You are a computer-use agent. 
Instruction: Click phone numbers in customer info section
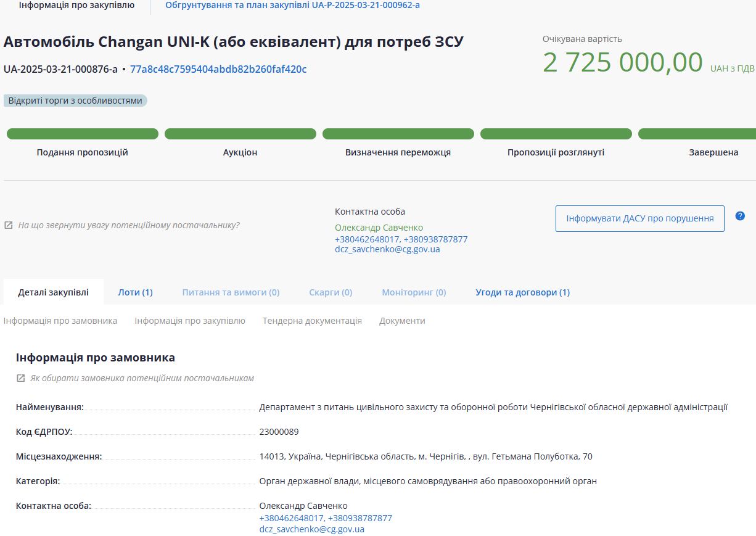pos(326,518)
